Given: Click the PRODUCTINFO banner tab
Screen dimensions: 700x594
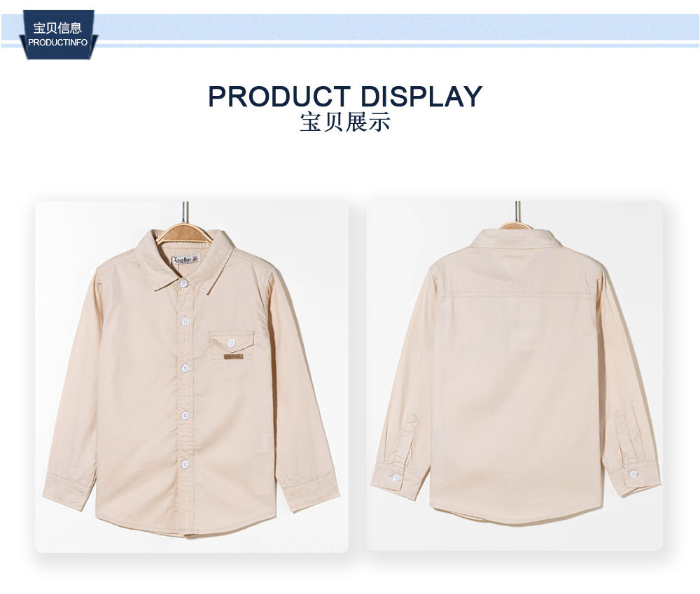Looking at the screenshot, I should [57, 34].
